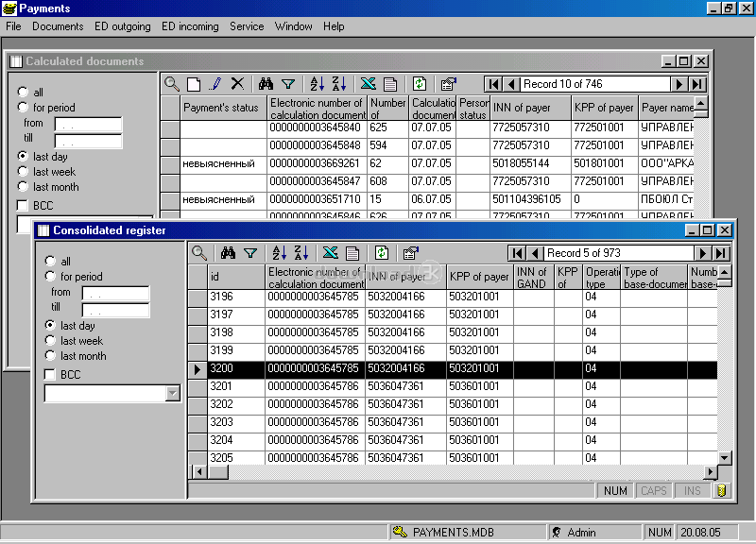This screenshot has width=756, height=544.
Task: Go to next record in Calculated documents
Action: point(679,84)
